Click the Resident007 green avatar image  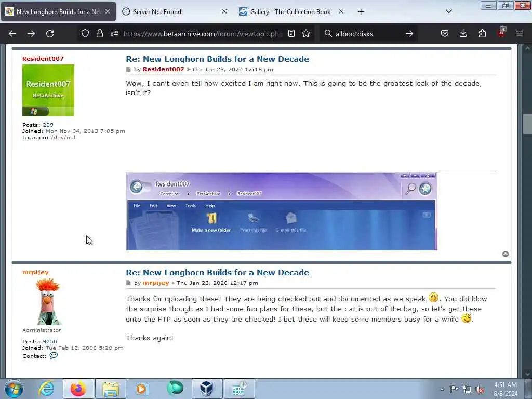[x=48, y=90]
